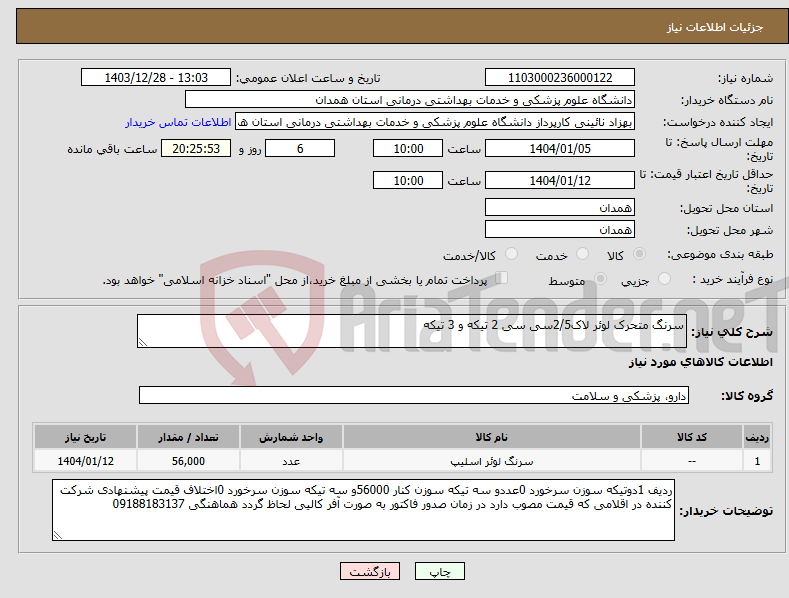Click the need date cell 1404/01/12 in table
The height and width of the screenshot is (598, 789).
click(x=86, y=461)
